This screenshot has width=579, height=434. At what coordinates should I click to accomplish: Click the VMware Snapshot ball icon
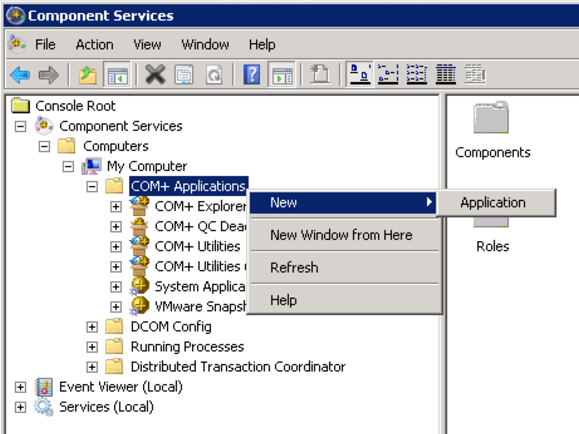[x=139, y=306]
